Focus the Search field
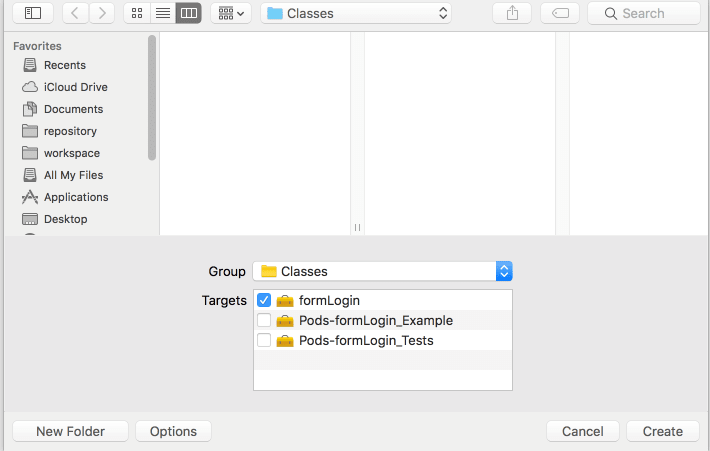This screenshot has height=451, width=710. point(644,13)
